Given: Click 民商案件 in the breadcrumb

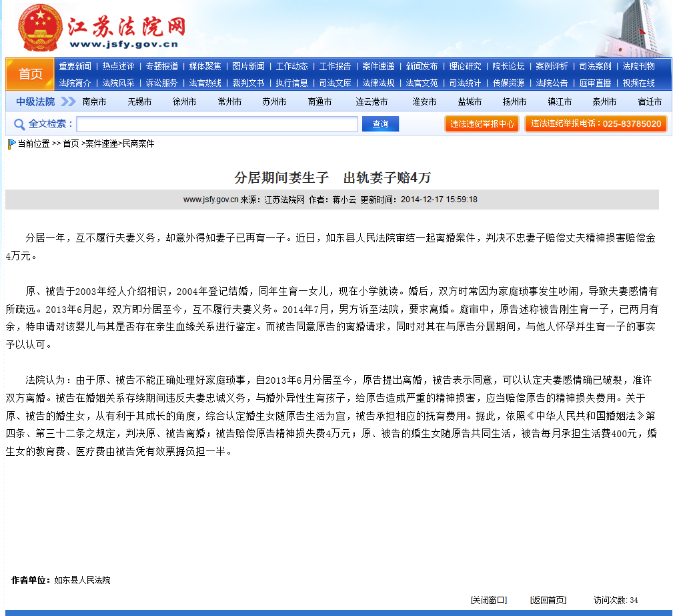Looking at the screenshot, I should 138,143.
